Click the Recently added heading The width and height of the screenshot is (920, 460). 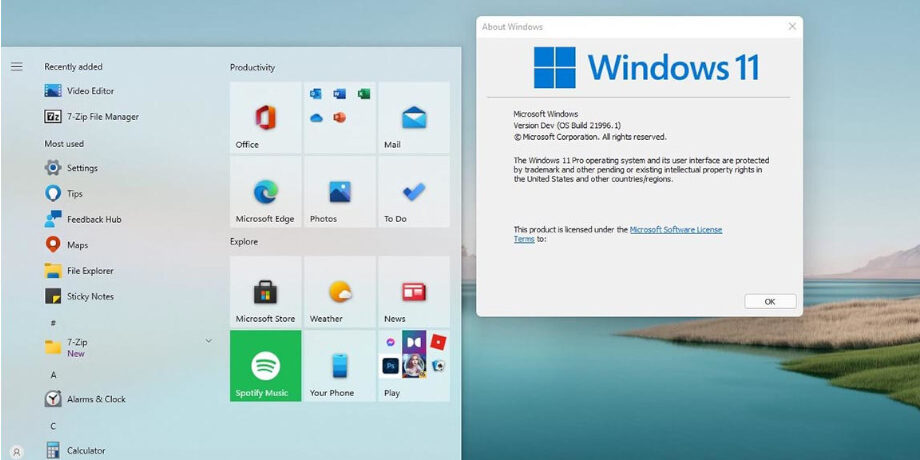pyautogui.click(x=73, y=67)
